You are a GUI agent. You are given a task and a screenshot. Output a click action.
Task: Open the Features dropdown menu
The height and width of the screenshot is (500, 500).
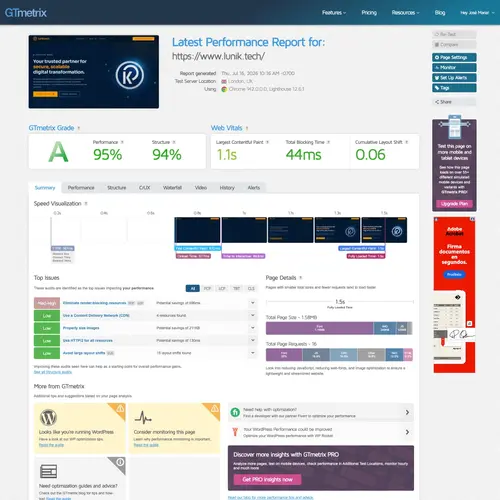334,13
